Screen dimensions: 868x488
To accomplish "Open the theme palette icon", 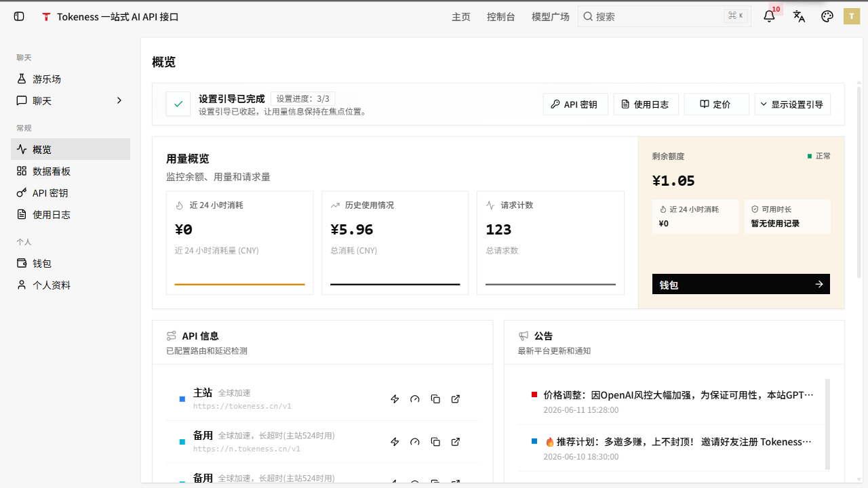I will coord(827,16).
